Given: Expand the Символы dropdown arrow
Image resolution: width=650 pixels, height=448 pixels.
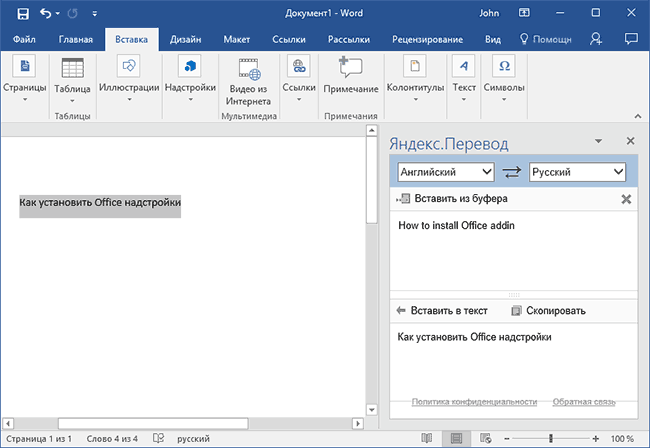Looking at the screenshot, I should 504,99.
